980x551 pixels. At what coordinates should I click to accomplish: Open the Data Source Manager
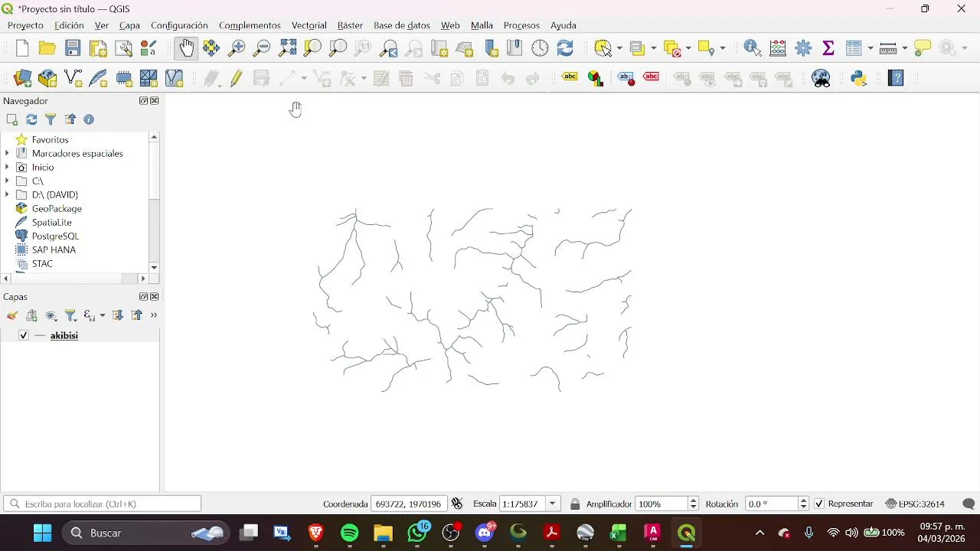tap(22, 78)
